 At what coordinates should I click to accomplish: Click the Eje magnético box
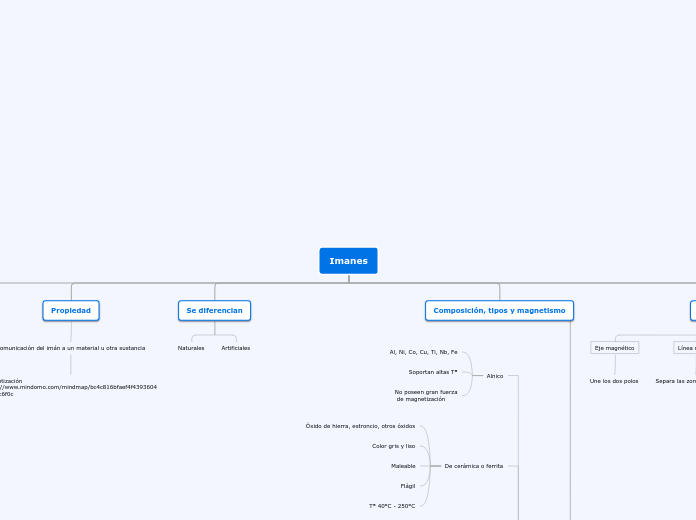tap(614, 348)
